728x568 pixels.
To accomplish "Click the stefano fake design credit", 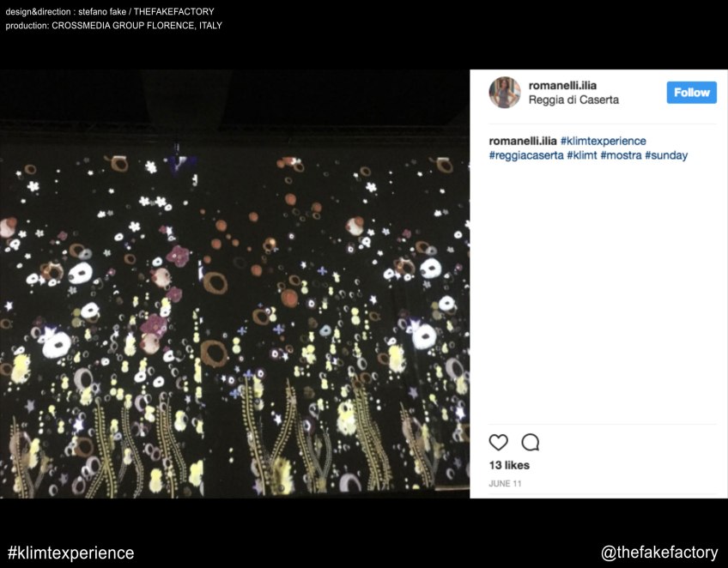I will click(102, 12).
